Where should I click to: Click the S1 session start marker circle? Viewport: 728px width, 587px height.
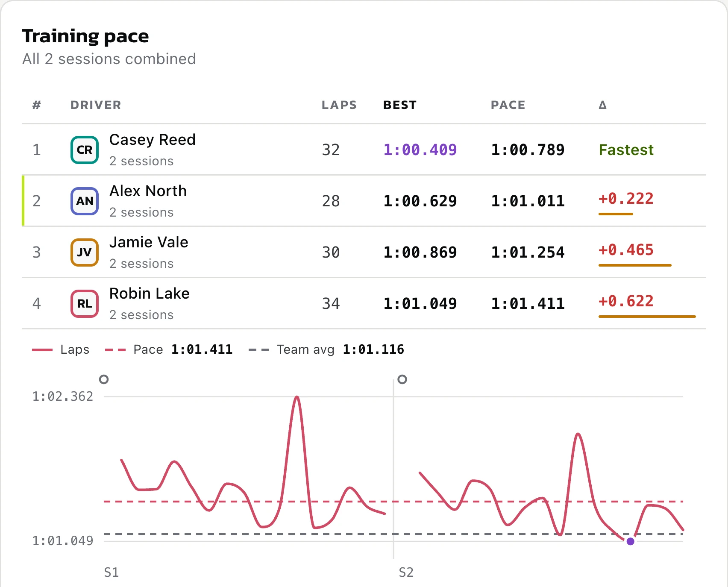pyautogui.click(x=104, y=379)
